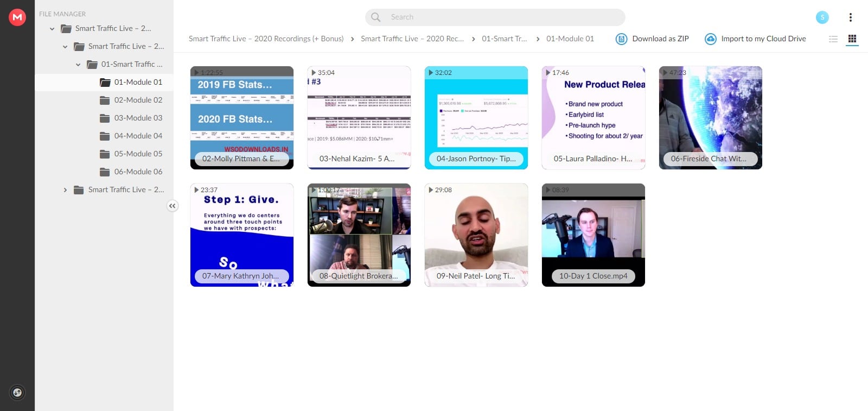Viewport: 868px width, 411px height.
Task: Expand the last Smart Traffic Live folder
Action: tap(65, 190)
